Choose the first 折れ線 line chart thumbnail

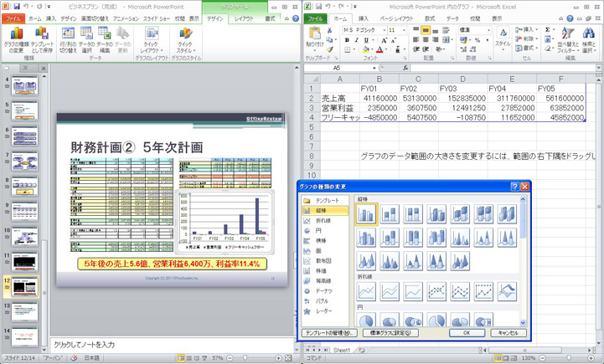(366, 291)
